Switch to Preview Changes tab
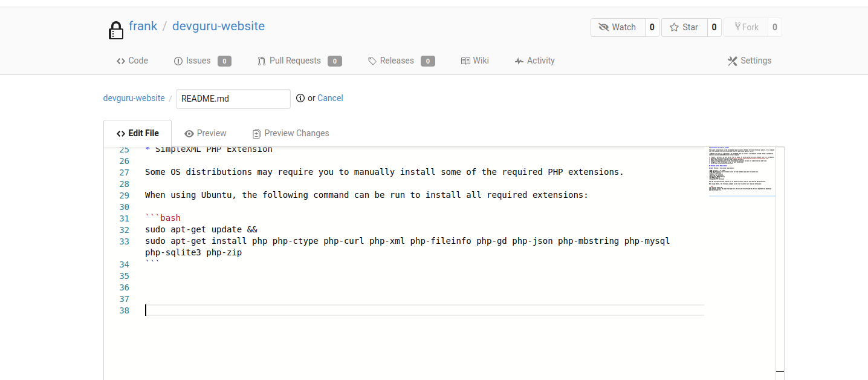The width and height of the screenshot is (868, 380). (x=291, y=133)
